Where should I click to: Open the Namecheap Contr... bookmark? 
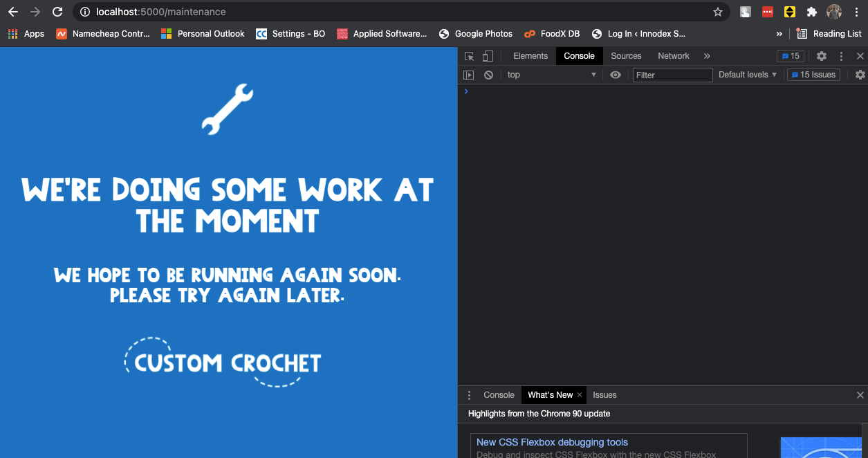103,33
